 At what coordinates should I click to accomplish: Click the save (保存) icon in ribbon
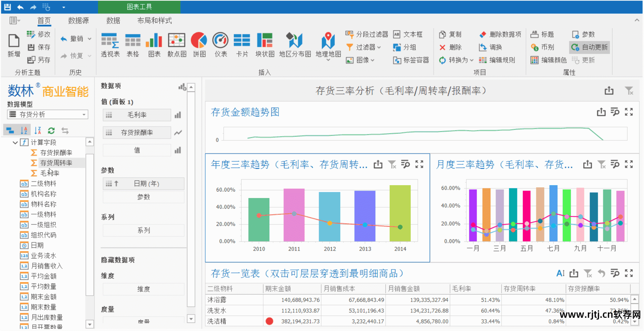coord(39,47)
